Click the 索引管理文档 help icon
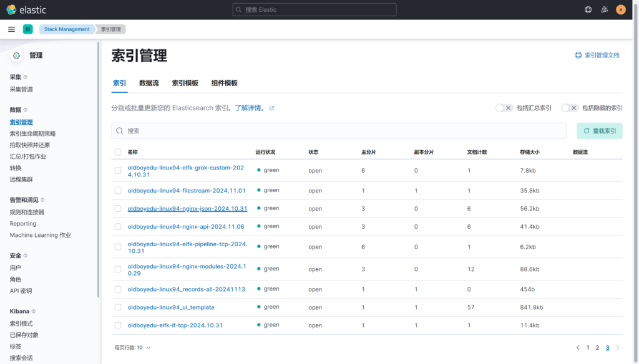The height and width of the screenshot is (364, 639). tap(578, 55)
